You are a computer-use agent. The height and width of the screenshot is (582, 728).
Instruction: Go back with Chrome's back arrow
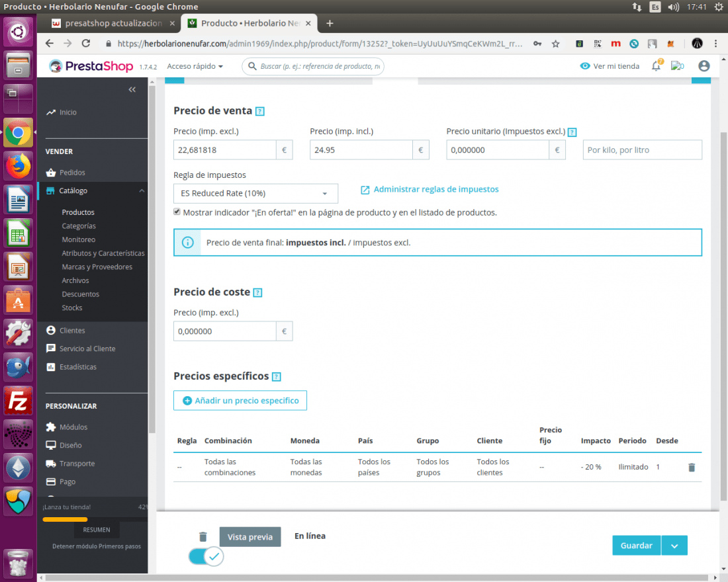click(x=50, y=43)
